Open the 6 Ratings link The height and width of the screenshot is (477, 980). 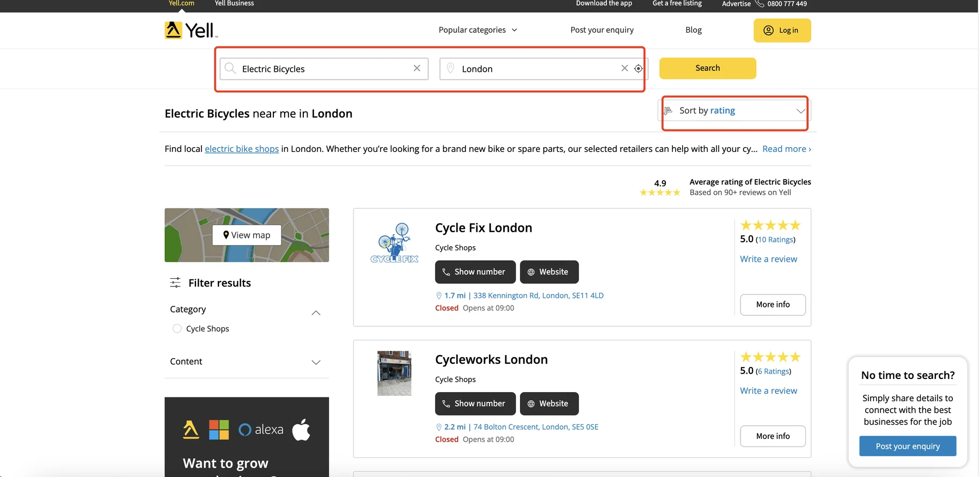pos(774,371)
